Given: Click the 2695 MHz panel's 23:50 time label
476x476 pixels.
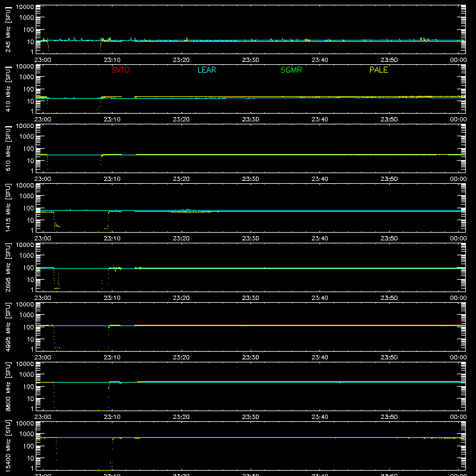Looking at the screenshot, I should tap(389, 298).
